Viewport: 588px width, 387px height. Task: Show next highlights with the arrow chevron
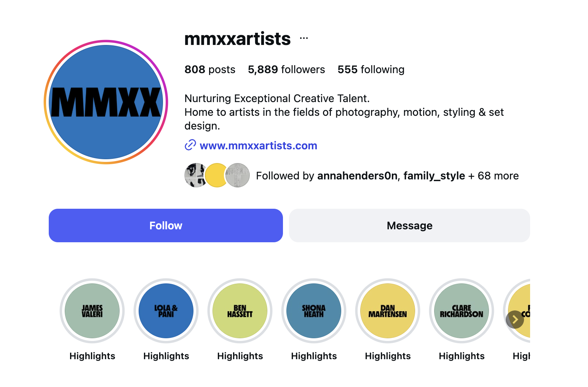click(x=515, y=320)
